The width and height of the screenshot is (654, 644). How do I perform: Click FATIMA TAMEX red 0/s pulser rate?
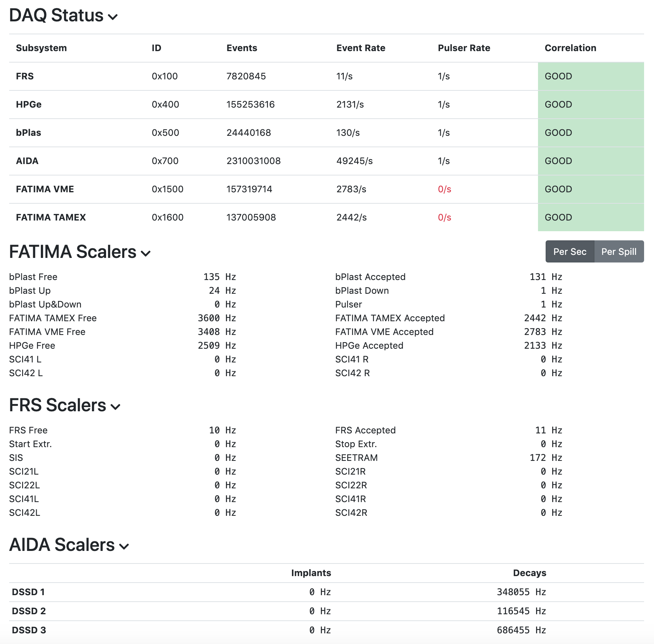[444, 217]
